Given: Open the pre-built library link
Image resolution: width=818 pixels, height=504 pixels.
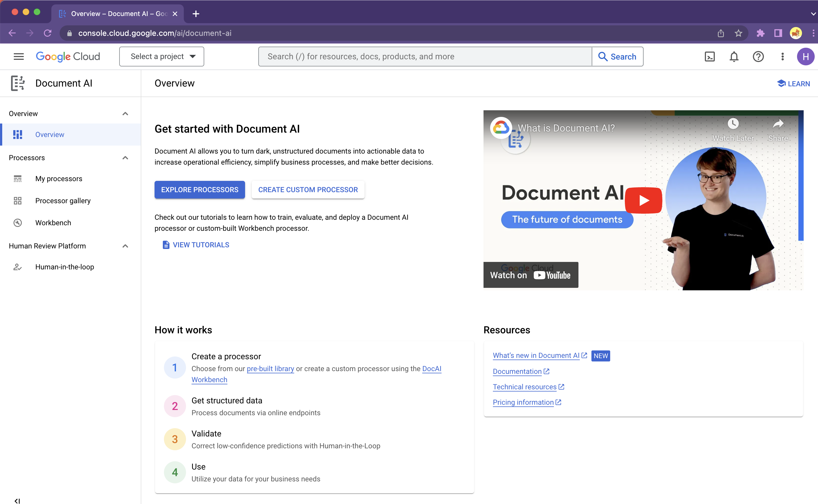Looking at the screenshot, I should (270, 369).
